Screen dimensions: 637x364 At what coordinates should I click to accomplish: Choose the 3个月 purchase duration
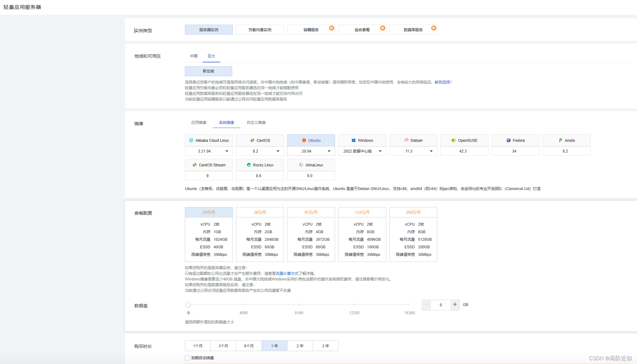click(223, 346)
